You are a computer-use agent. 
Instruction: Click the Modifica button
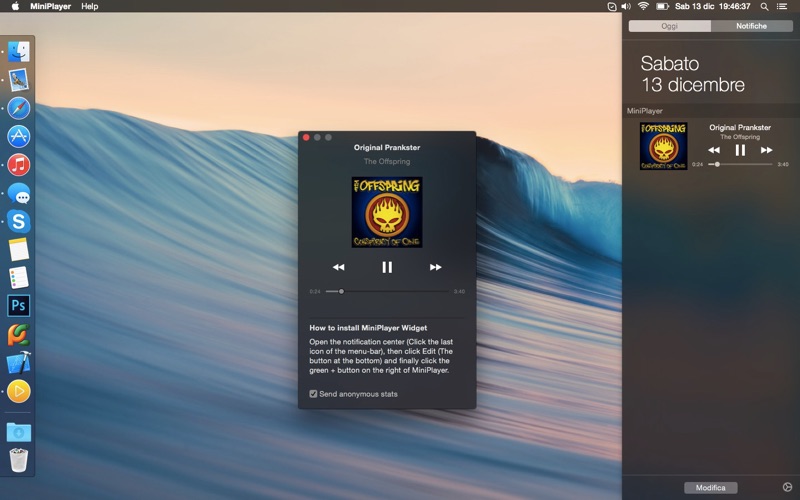tap(711, 488)
